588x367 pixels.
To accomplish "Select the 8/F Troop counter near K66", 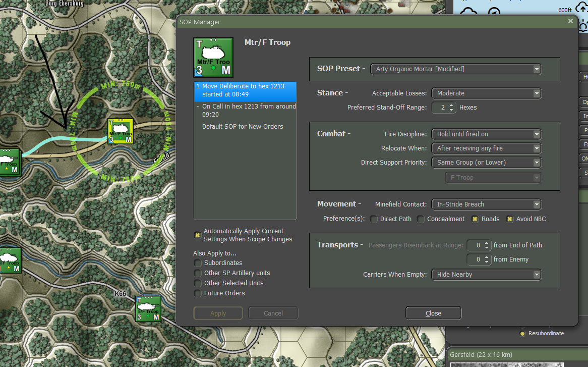I will coord(148,309).
